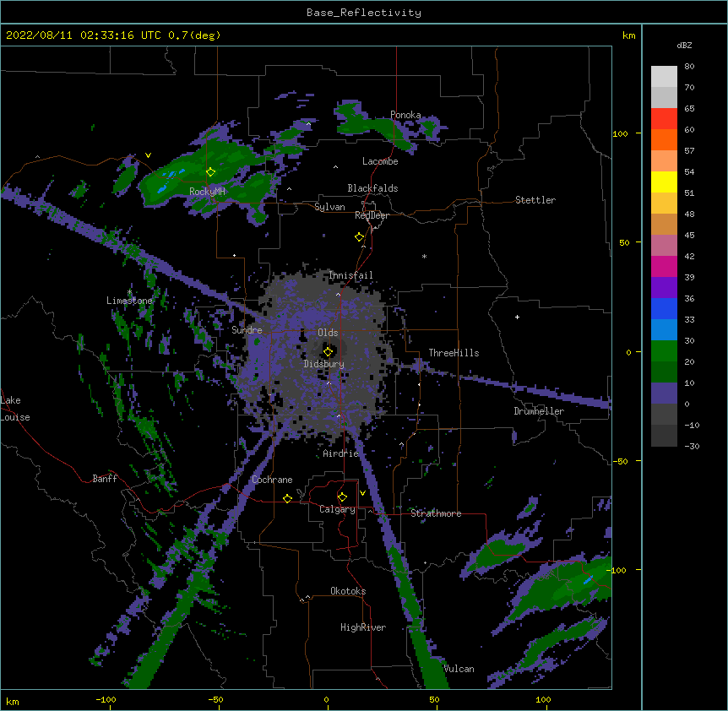Click the bright green 20-30 dBZ legend swatch
Image resolution: width=728 pixels, height=711 pixels.
(x=664, y=351)
